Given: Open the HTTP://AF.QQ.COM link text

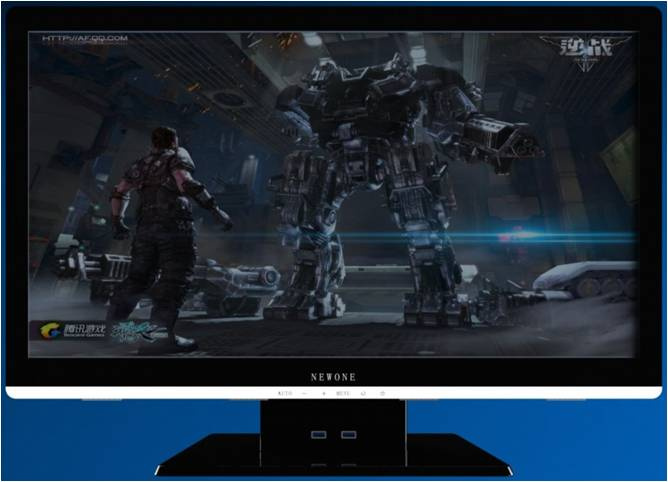Looking at the screenshot, I should tap(85, 38).
